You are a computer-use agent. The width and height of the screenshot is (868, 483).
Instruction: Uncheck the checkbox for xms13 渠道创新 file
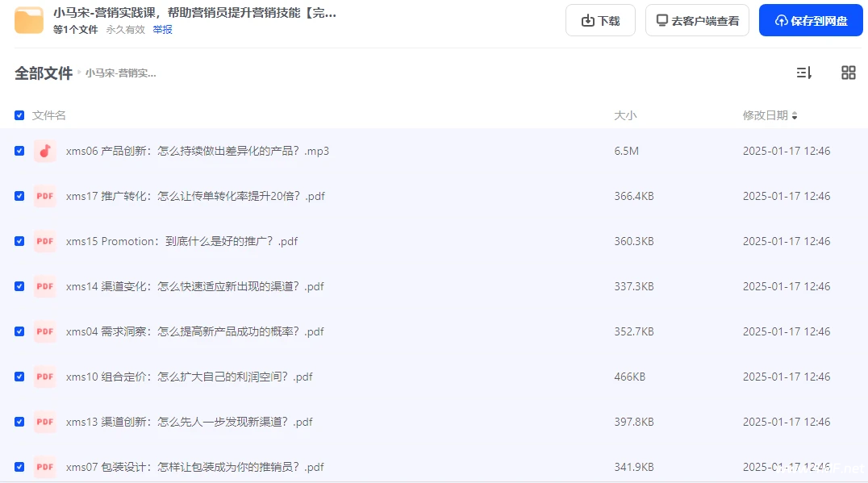tap(19, 422)
